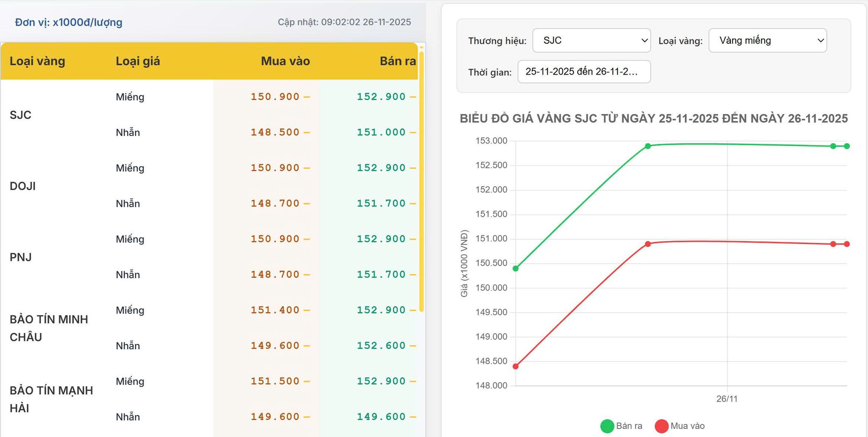Click the trend dash beside Bảo Tín Minh Châu Nhẫn 149.600
Viewport: 868px width, 437px height.
coord(307,346)
